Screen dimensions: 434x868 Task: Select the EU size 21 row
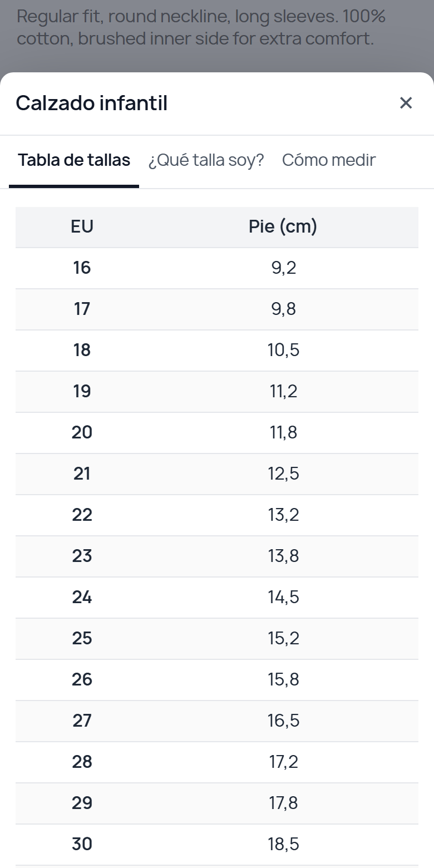tap(217, 474)
